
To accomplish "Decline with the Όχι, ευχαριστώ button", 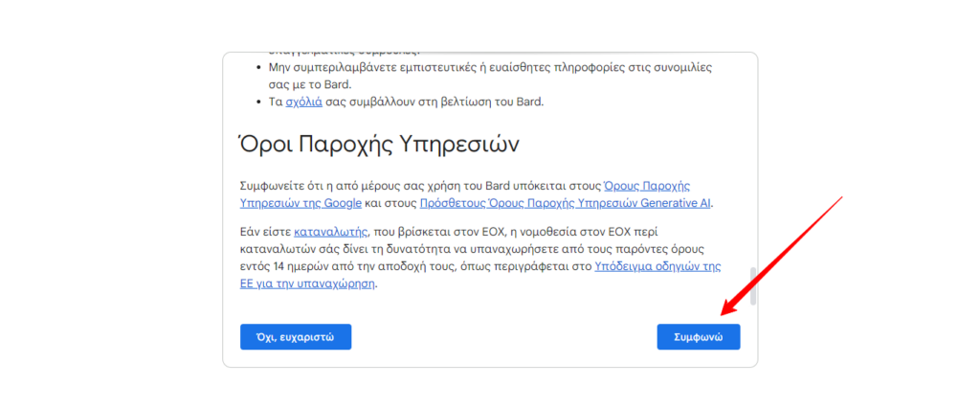I will pos(296,337).
